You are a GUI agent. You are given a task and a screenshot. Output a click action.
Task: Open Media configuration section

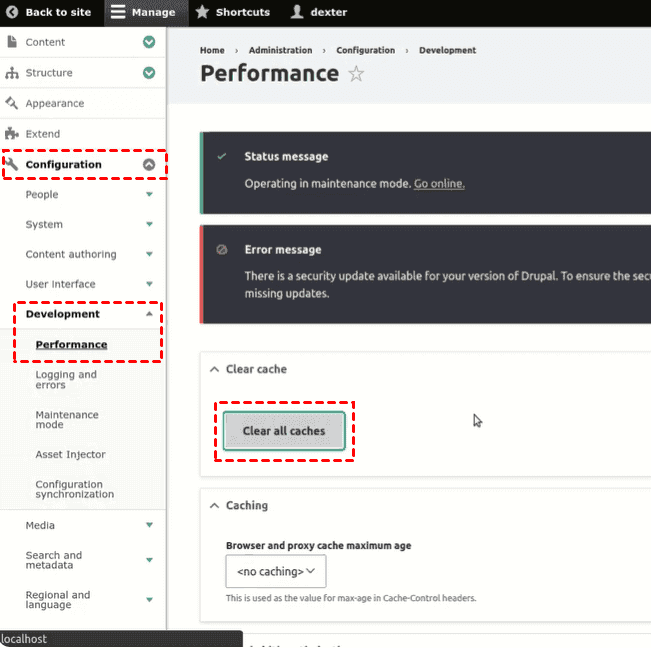click(40, 525)
